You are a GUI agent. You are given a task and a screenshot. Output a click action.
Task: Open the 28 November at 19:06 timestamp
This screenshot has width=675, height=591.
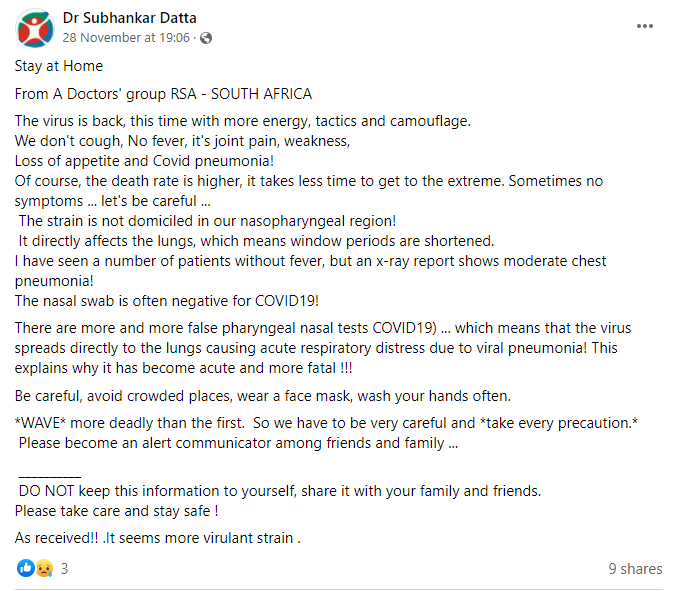click(x=127, y=38)
